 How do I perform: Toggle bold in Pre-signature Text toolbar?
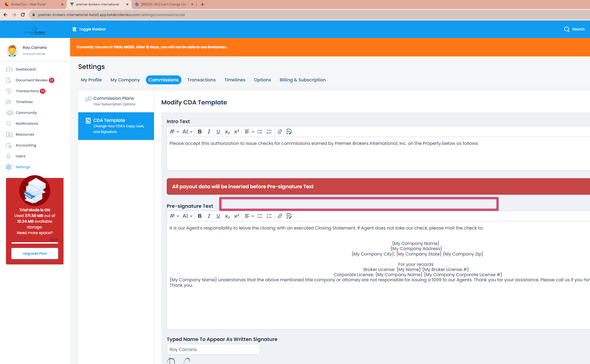[200, 216]
